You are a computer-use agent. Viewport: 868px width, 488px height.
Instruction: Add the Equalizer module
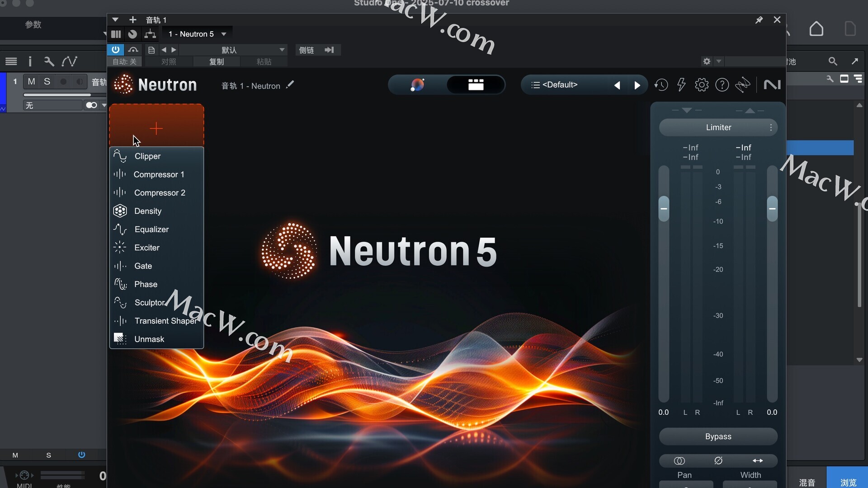[156, 230]
